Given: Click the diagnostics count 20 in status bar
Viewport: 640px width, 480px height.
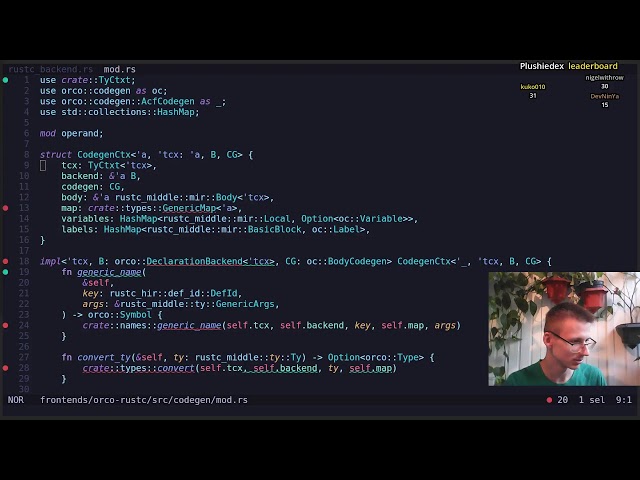Looking at the screenshot, I should pyautogui.click(x=562, y=400).
